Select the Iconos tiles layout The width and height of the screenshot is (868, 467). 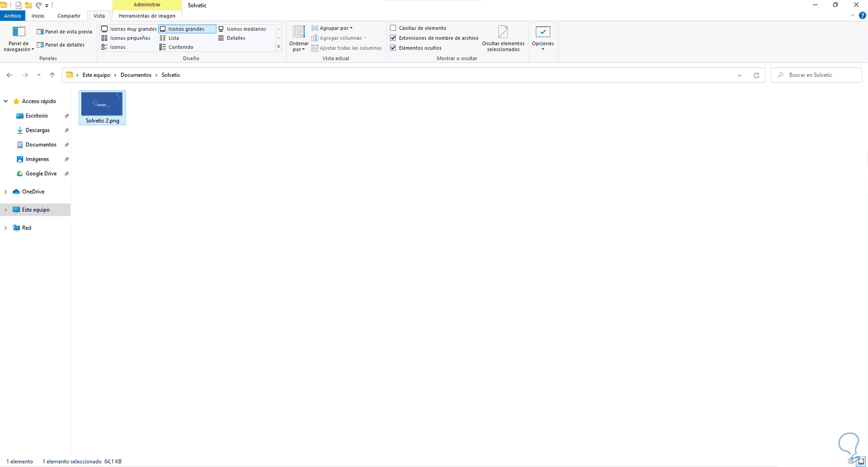point(113,47)
